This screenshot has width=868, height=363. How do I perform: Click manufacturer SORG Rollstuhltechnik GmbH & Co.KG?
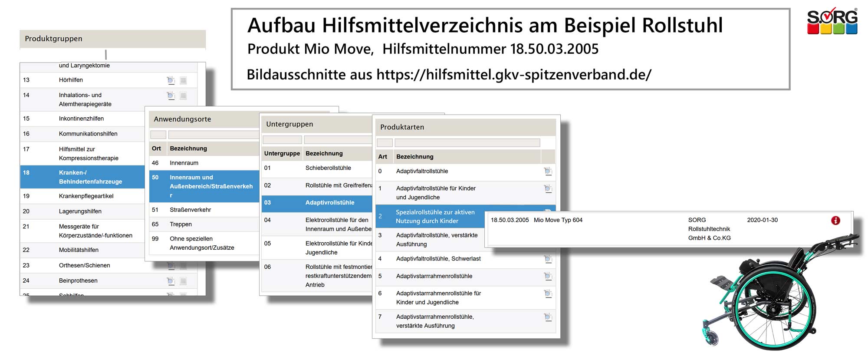(x=710, y=229)
